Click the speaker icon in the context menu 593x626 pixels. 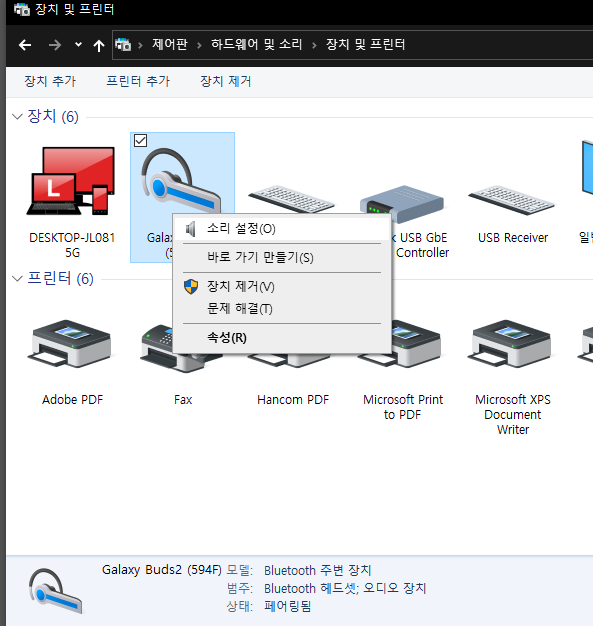[191, 229]
